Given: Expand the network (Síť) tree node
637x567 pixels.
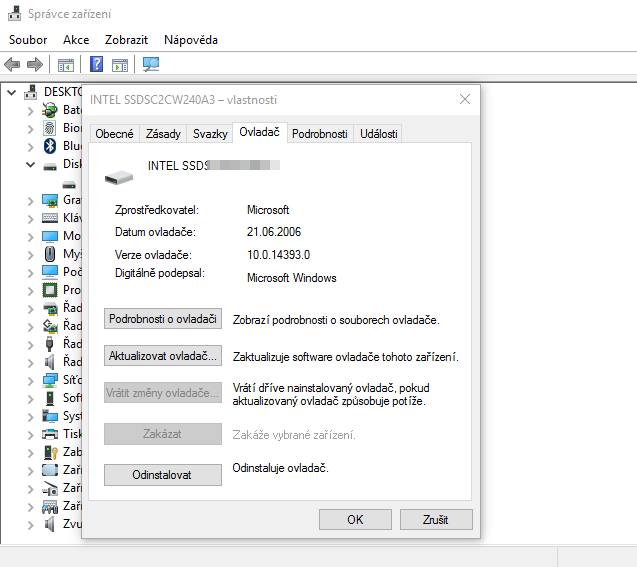Looking at the screenshot, I should click(30, 381).
